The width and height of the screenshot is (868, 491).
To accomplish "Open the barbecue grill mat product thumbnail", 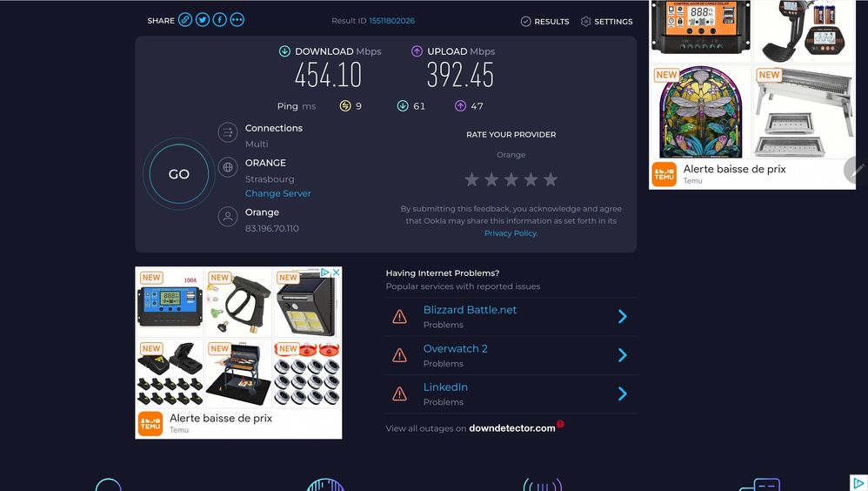I will (238, 373).
